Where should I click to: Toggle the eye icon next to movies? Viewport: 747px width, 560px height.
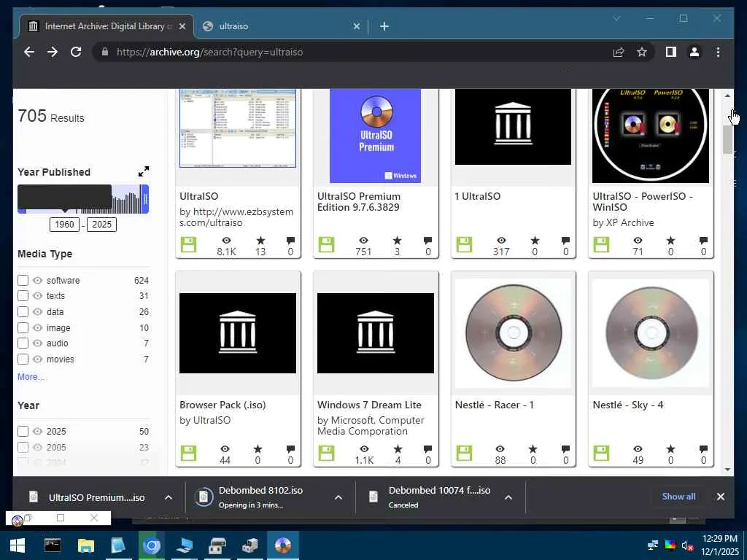click(38, 359)
